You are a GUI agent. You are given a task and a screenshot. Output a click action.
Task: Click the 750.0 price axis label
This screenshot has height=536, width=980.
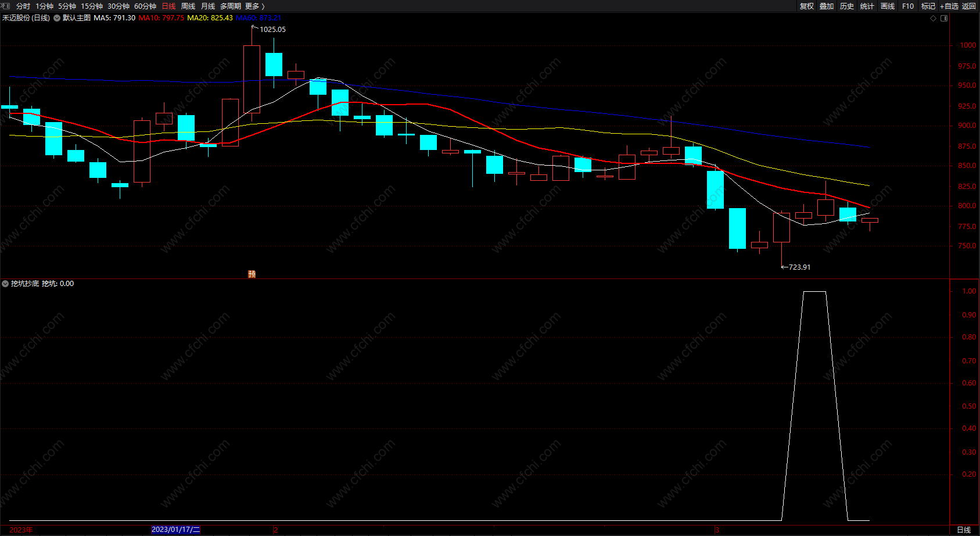[967, 246]
